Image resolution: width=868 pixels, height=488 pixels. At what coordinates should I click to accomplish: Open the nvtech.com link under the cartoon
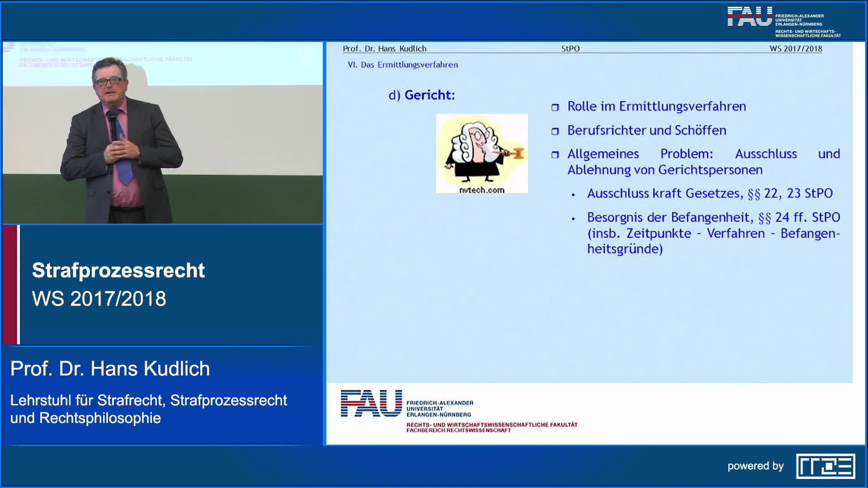point(481,190)
